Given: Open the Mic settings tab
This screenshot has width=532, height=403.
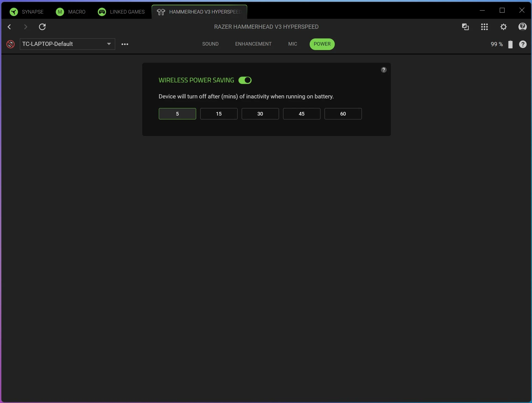Looking at the screenshot, I should click(293, 44).
